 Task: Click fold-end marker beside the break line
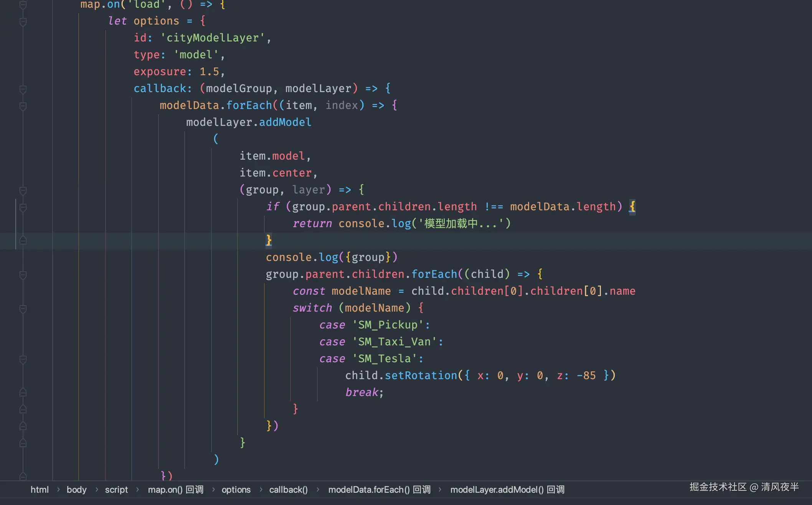pos(23,393)
